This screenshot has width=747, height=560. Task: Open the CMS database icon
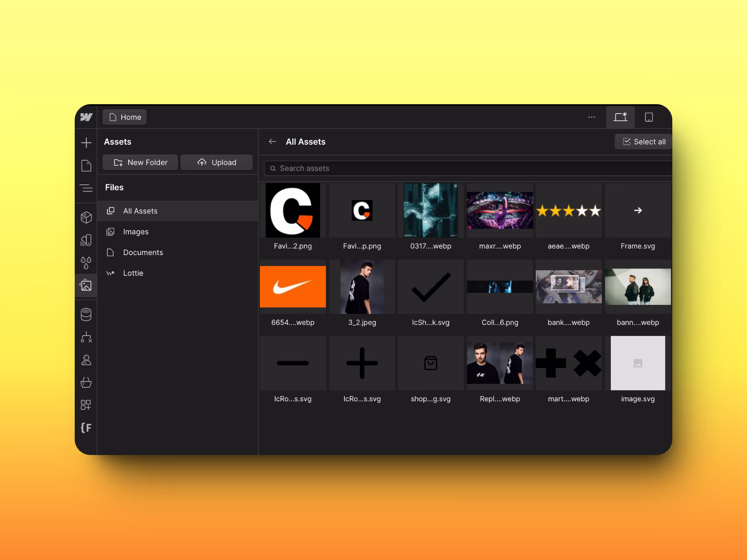click(x=86, y=315)
